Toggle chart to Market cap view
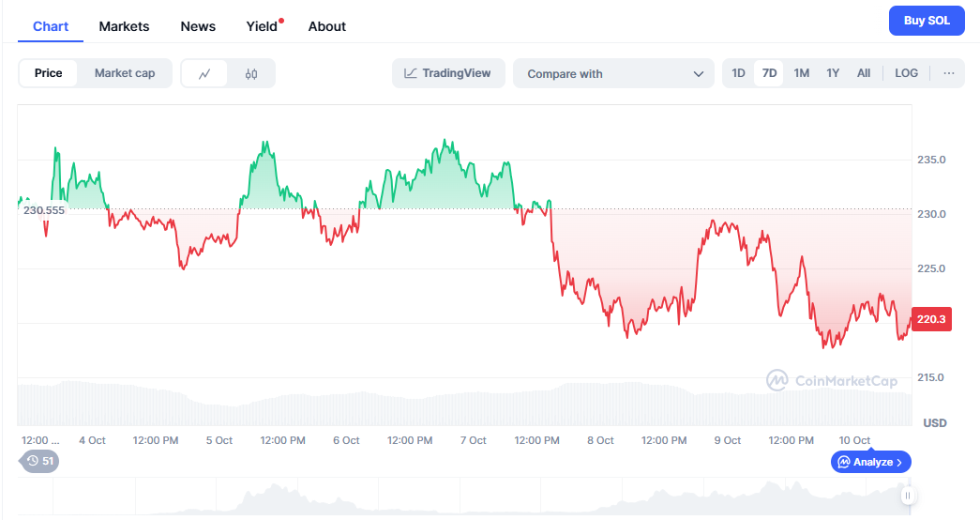Screen dimensions: 980x520 point(125,73)
